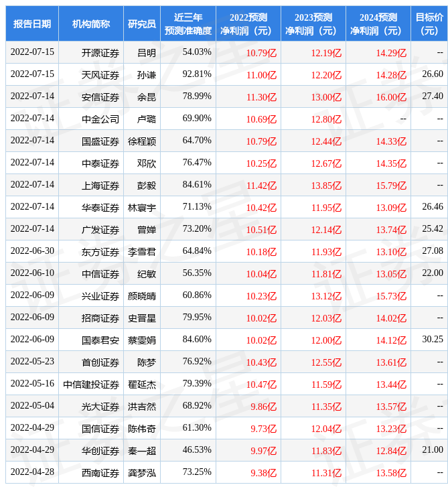448x489 pixels.
Task: Click 2023 profit forecast 13.85亿
Action: (x=326, y=186)
